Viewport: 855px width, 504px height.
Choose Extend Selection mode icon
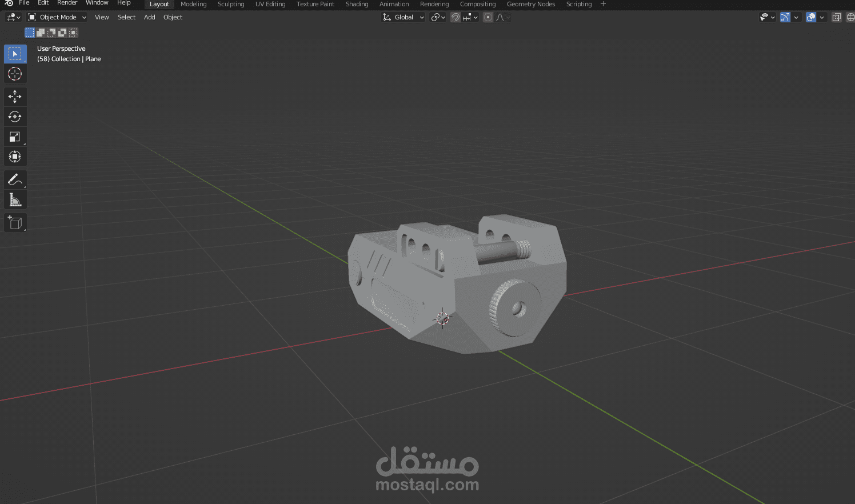click(41, 33)
